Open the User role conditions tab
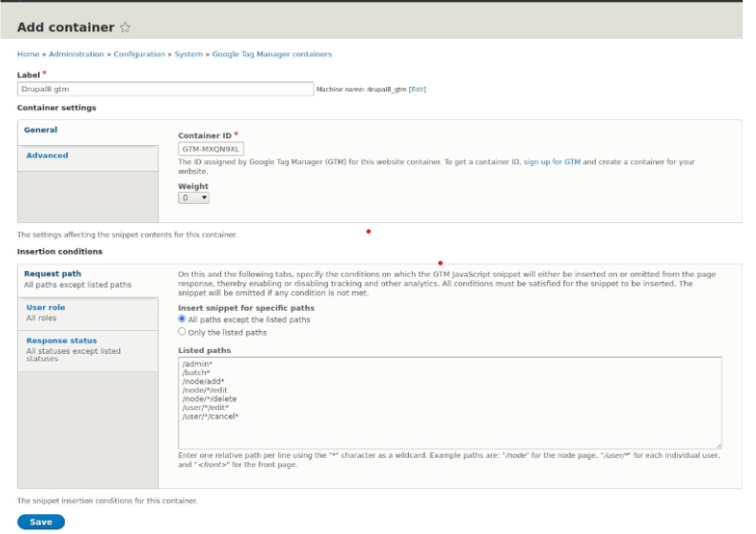756x534 pixels. (x=46, y=307)
